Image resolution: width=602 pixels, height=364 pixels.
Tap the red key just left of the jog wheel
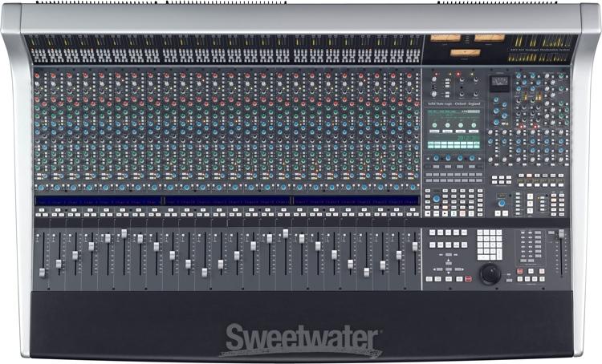(x=469, y=279)
